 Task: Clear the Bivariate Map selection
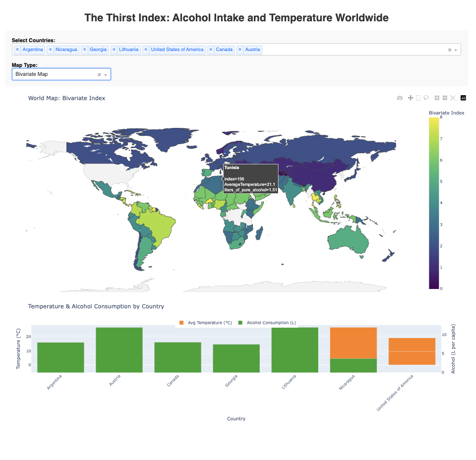point(99,74)
